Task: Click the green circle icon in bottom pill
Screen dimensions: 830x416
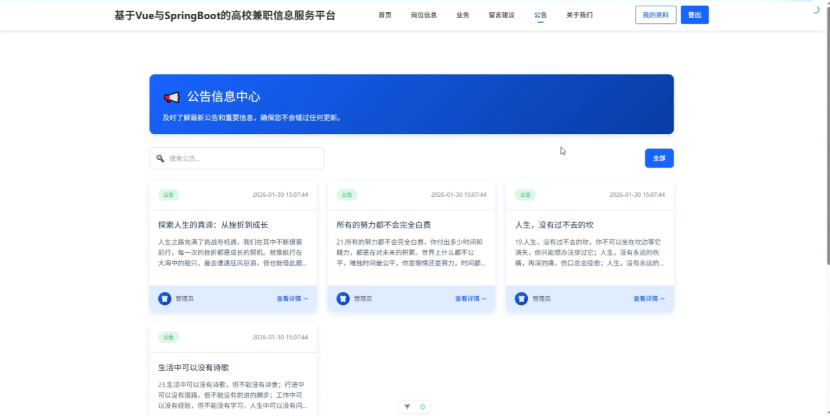Action: [x=422, y=406]
